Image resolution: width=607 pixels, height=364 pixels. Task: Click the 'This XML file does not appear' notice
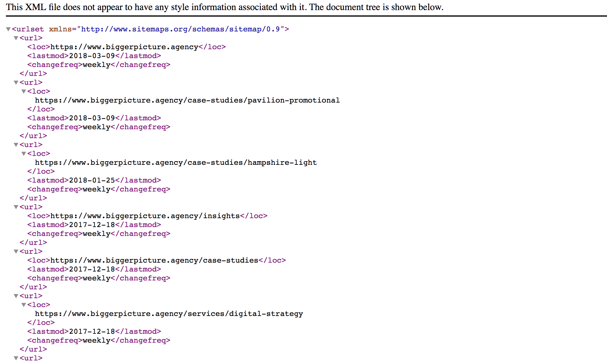click(x=225, y=7)
